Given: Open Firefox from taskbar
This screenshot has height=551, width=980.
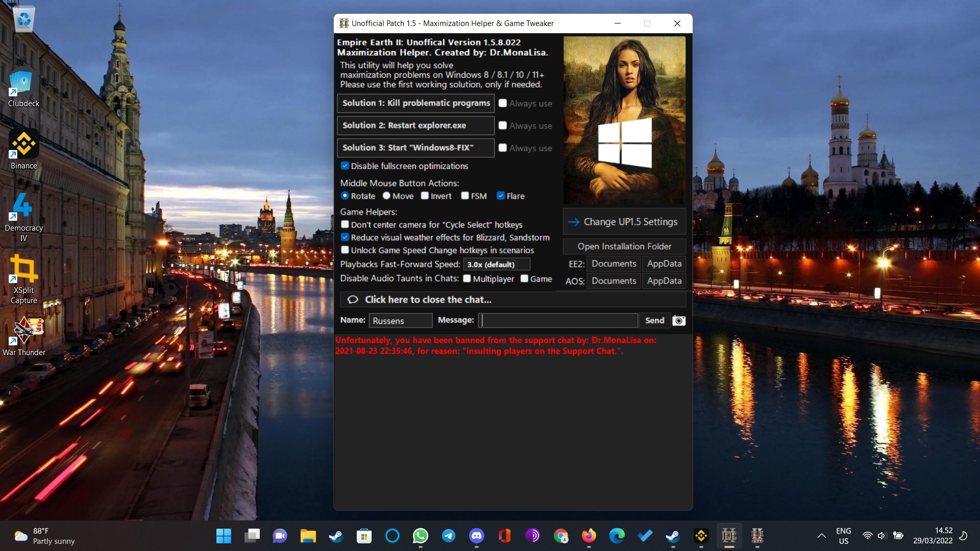Looking at the screenshot, I should point(589,536).
